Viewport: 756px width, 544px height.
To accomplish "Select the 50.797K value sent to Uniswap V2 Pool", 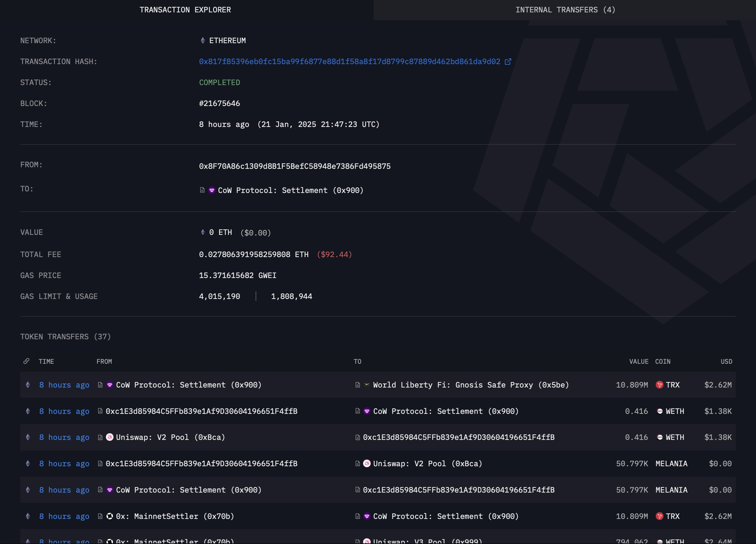I will pos(632,464).
